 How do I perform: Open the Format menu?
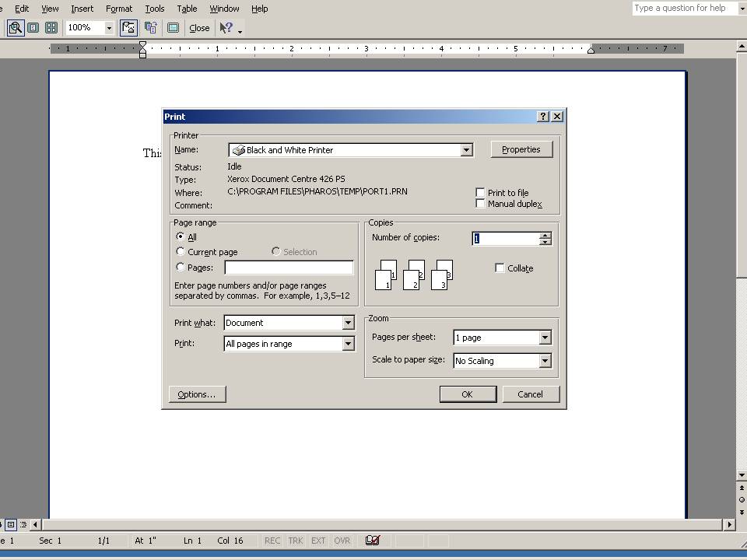[119, 9]
